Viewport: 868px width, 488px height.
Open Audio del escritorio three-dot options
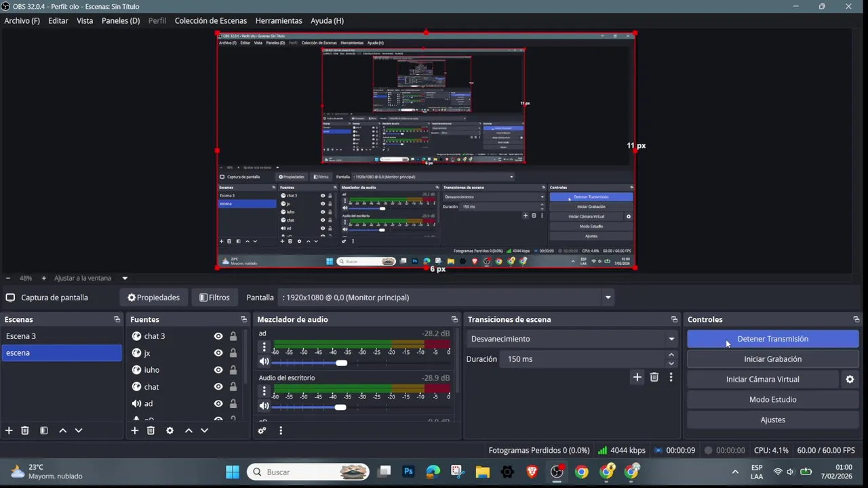(x=264, y=391)
